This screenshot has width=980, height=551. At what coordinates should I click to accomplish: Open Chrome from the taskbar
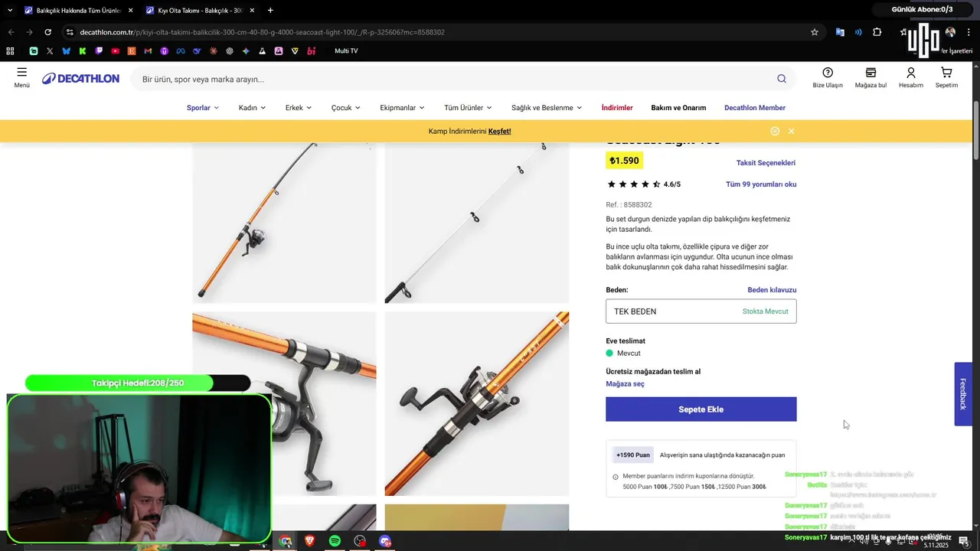pos(286,541)
